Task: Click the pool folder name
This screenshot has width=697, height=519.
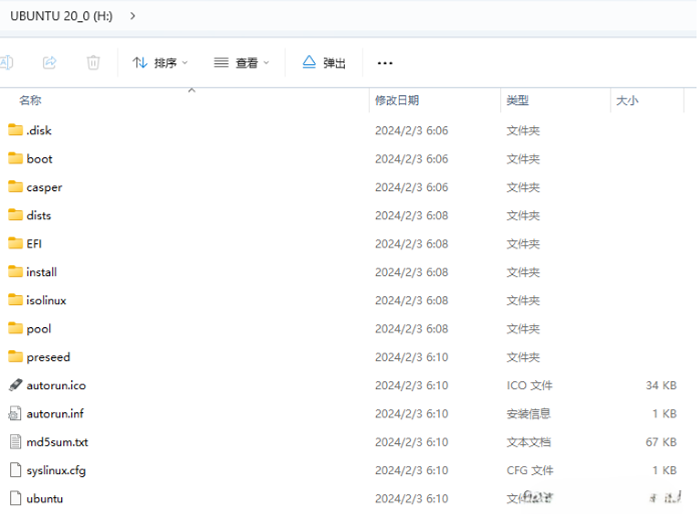Action: click(x=39, y=329)
